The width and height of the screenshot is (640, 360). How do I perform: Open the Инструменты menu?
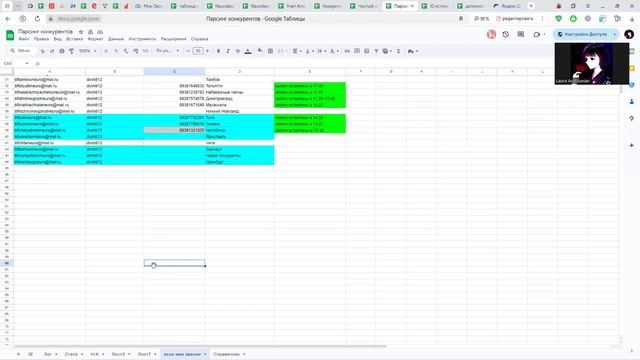(142, 39)
